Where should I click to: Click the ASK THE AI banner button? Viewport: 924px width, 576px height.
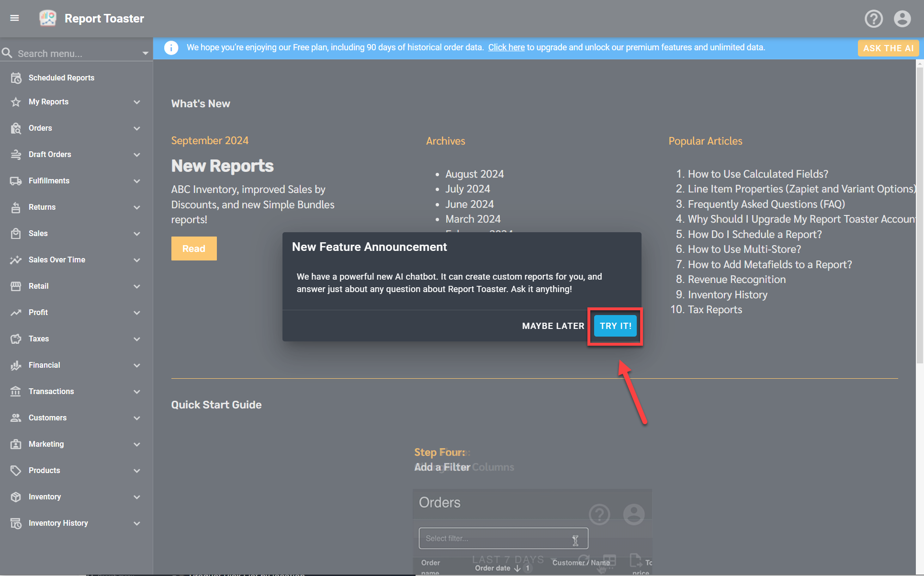coord(888,48)
